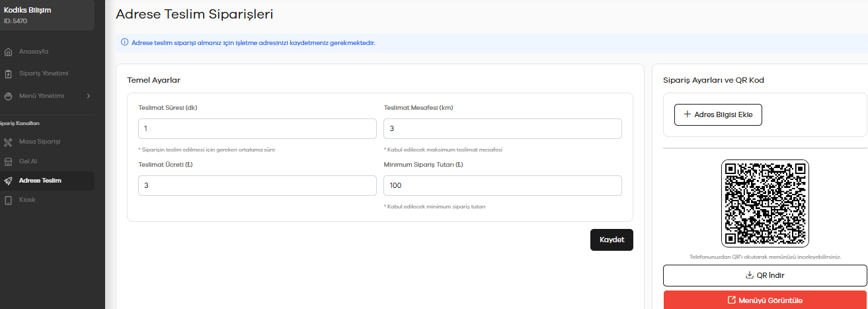The width and height of the screenshot is (868, 309).
Task: Click the Minimum Sipariş Tutarı field
Action: (x=502, y=186)
